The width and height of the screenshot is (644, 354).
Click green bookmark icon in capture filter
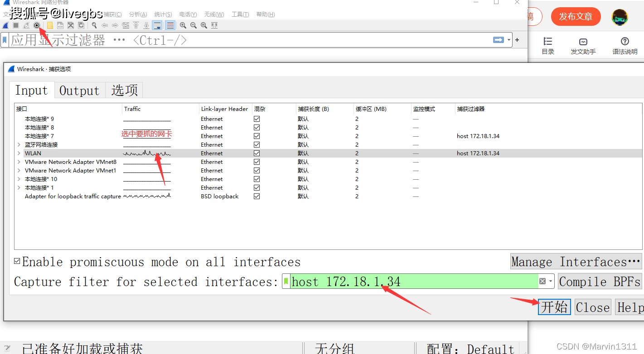286,282
